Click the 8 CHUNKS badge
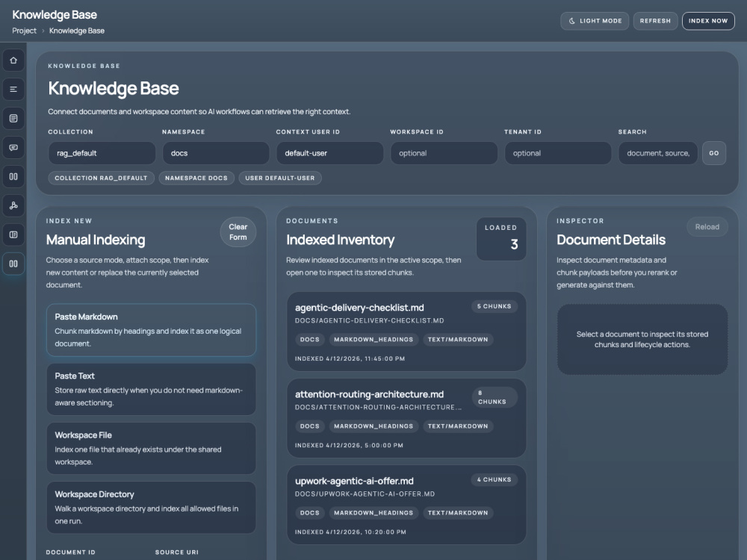The width and height of the screenshot is (747, 560). (x=494, y=397)
